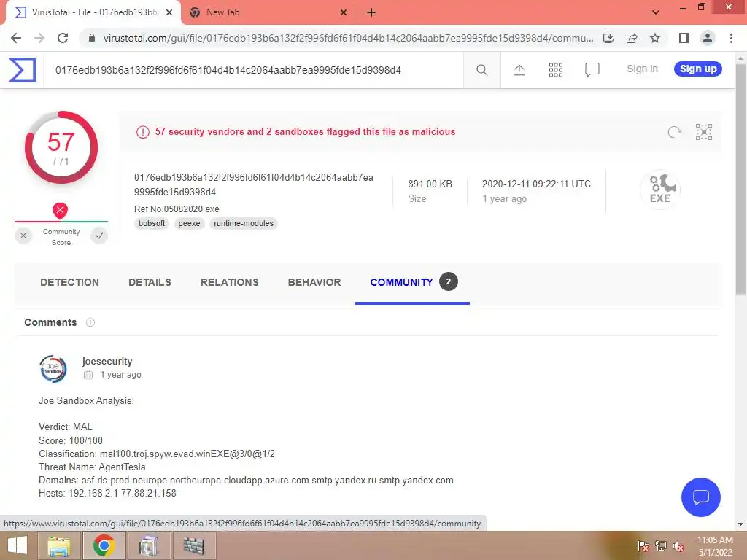747x560 pixels.
Task: Reload the page with refresh icon
Action: coord(63,38)
